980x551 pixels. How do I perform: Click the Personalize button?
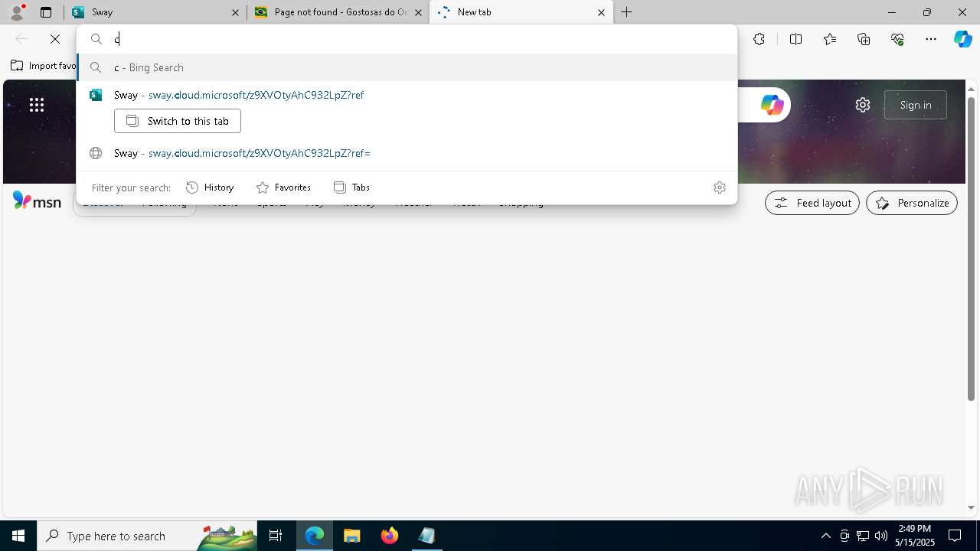click(912, 203)
